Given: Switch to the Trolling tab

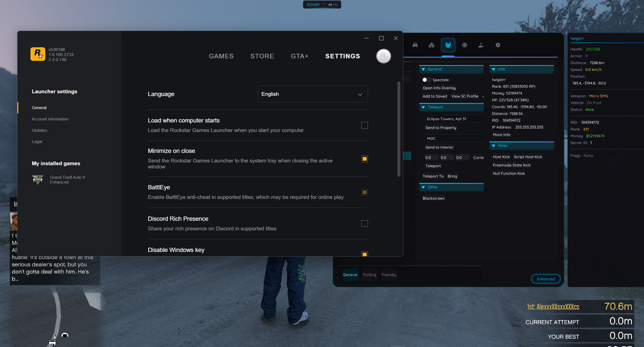Looking at the screenshot, I should click(369, 275).
